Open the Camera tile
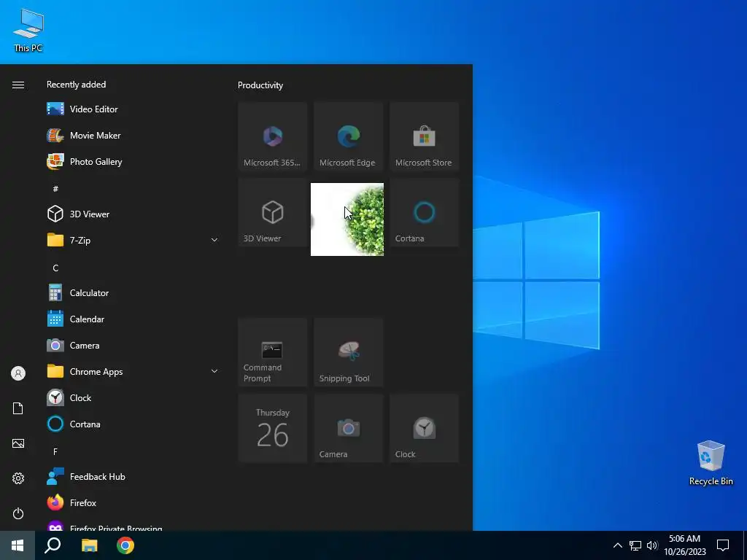 (x=348, y=428)
